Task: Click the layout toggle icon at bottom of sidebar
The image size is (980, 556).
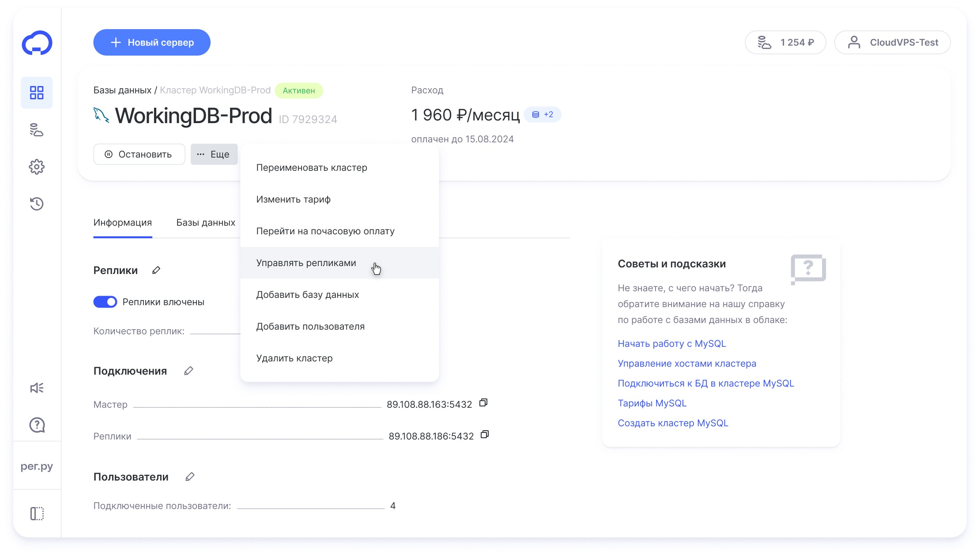Action: point(36,514)
